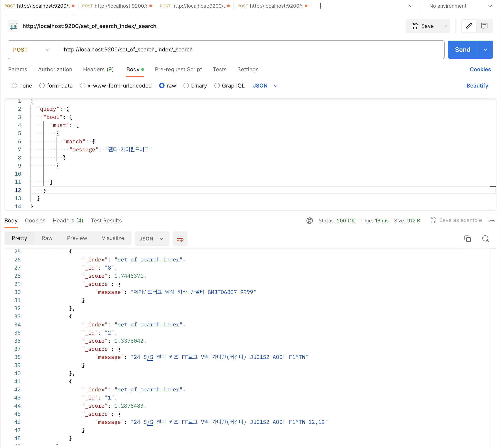The height and width of the screenshot is (448, 501).
Task: Click the network globe icon
Action: (x=309, y=221)
